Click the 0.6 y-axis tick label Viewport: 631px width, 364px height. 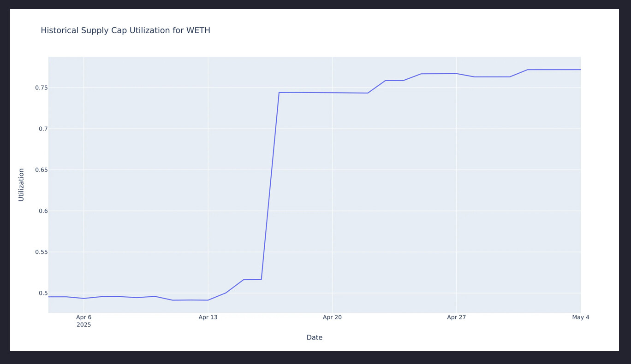(43, 211)
